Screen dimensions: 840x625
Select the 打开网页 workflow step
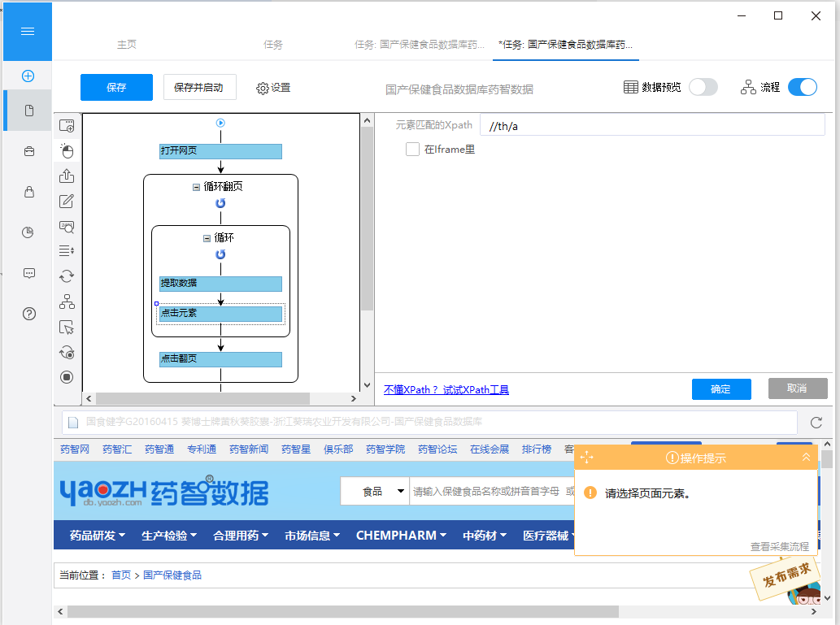(220, 151)
